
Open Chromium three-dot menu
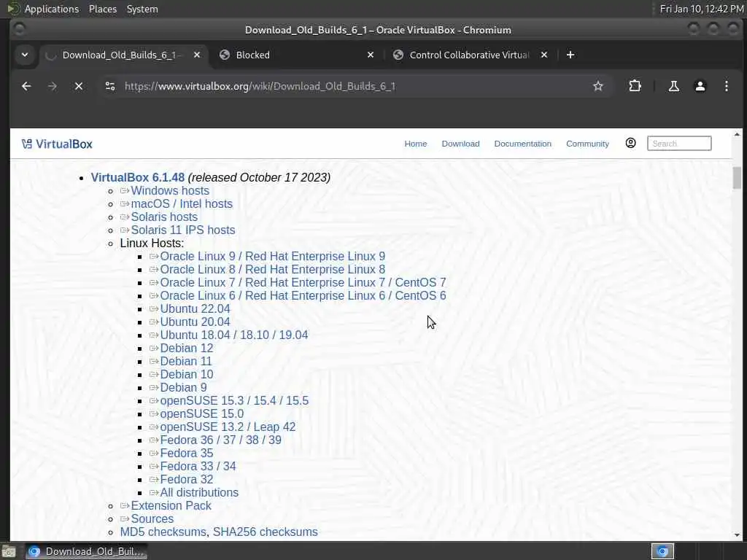tap(726, 86)
